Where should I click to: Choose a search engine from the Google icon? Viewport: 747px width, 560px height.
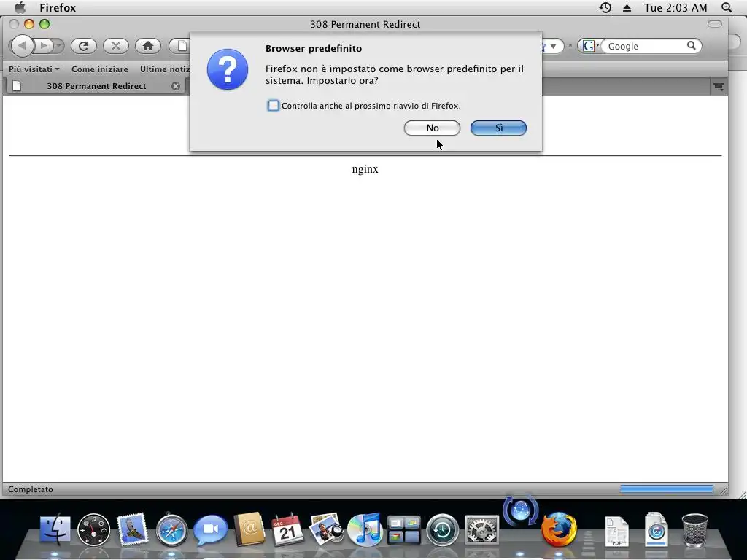pyautogui.click(x=591, y=46)
